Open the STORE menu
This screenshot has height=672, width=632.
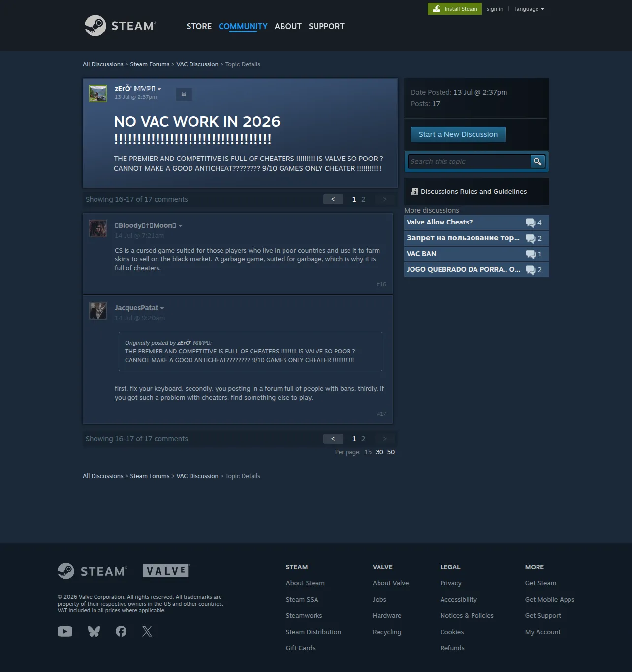[x=199, y=26]
